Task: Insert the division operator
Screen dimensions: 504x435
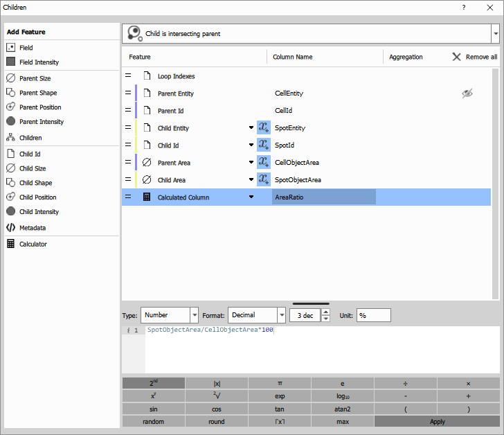Action: [406, 383]
